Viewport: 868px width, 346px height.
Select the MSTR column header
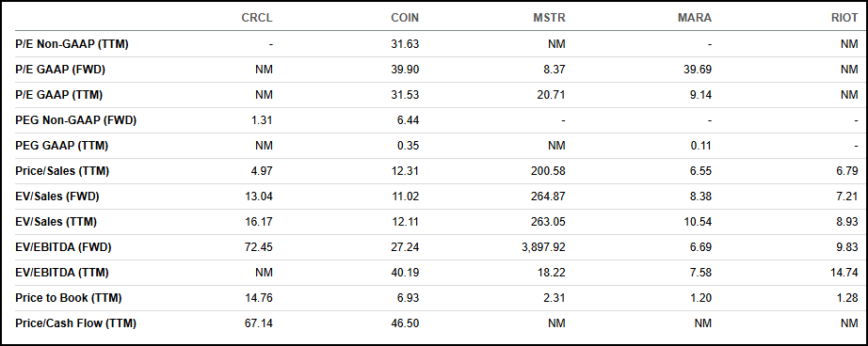[549, 18]
